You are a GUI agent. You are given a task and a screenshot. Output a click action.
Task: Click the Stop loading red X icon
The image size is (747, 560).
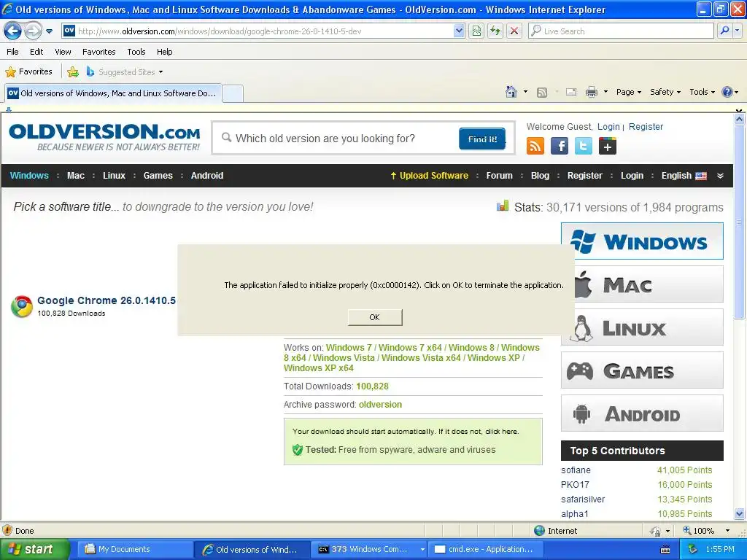514,31
